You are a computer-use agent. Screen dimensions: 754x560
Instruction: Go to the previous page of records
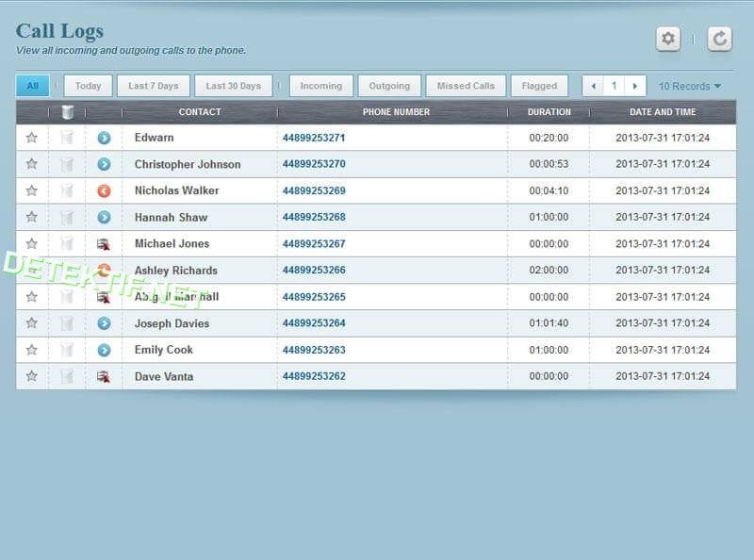pos(593,86)
